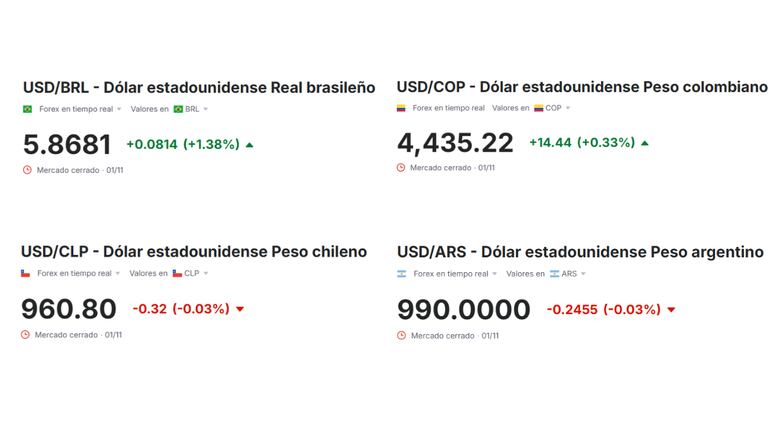Viewport: 773px width, 438px height.
Task: Click the red clock icon under USD/COP price
Action: tap(401, 168)
